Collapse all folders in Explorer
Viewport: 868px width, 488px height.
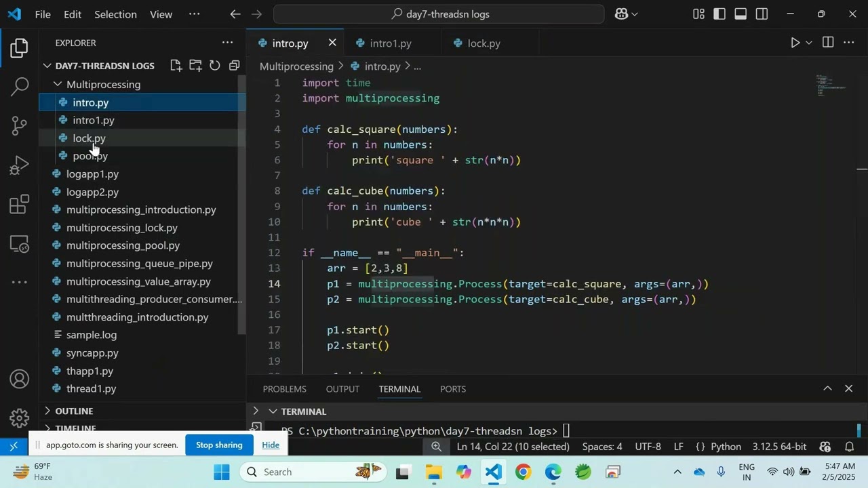coord(234,66)
